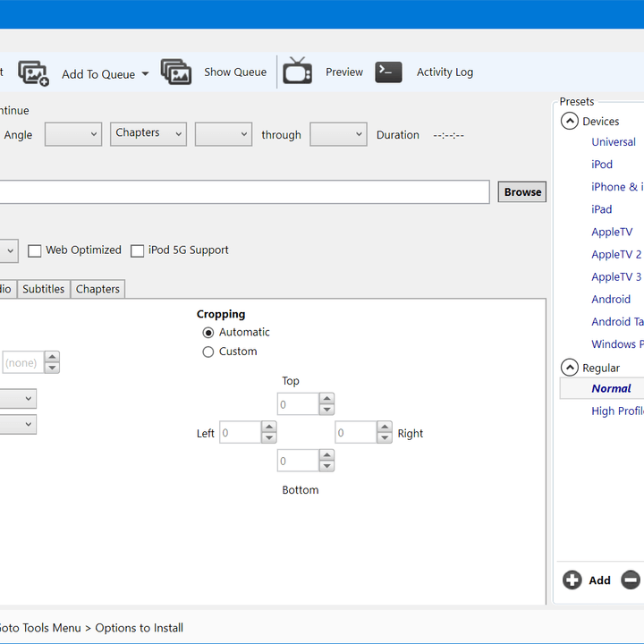Open the Activity Log terminal icon
This screenshot has width=644, height=644.
point(388,72)
